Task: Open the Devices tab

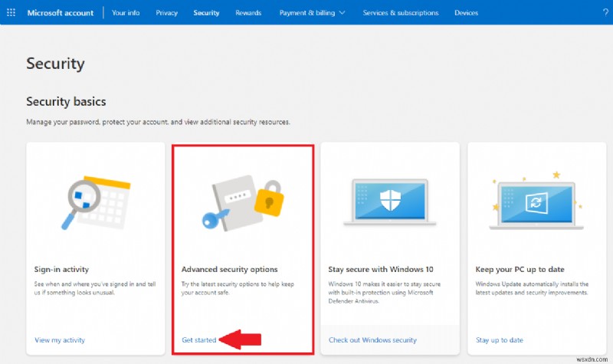Action: coord(466,12)
